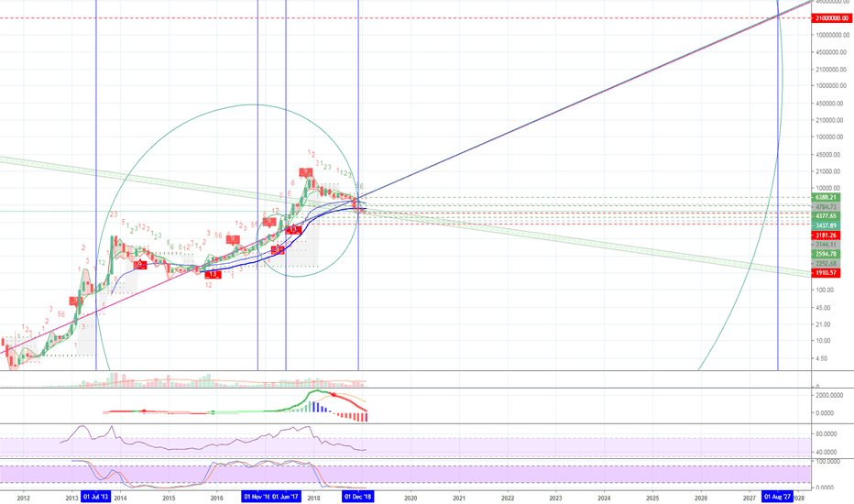Click the 3144.11 gray price label
This screenshot has width=854, height=504.
826,245
